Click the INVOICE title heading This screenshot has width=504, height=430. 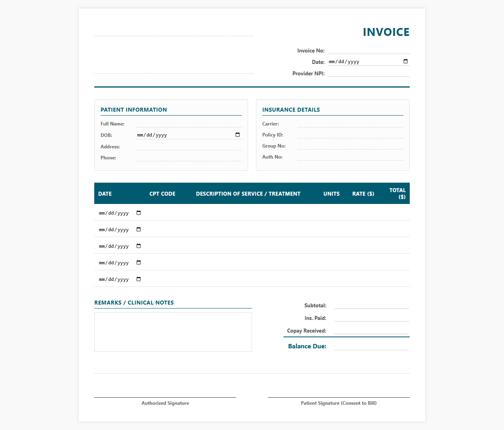tap(386, 32)
